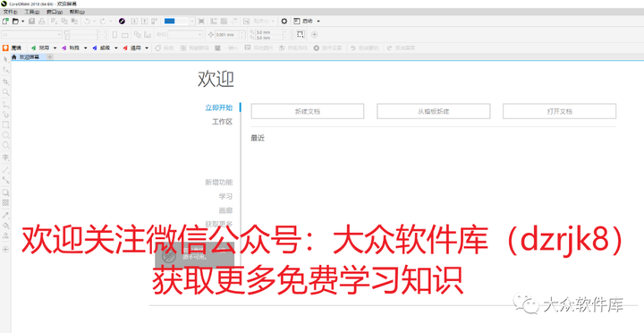Select the Crop tool
644x333 pixels.
click(5, 81)
